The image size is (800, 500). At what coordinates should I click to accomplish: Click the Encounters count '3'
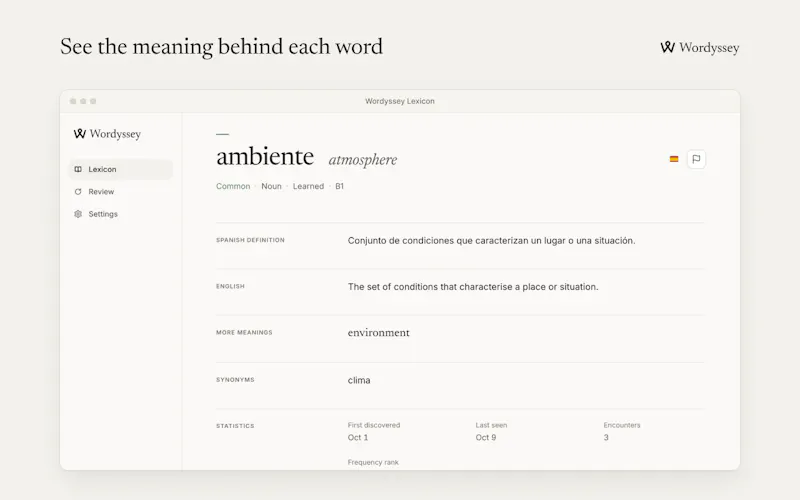[606, 438]
